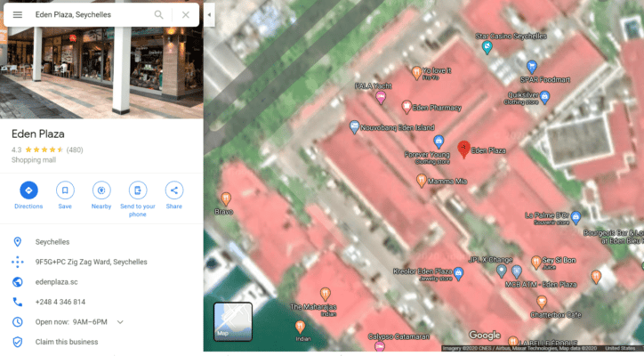Click the globe website icon
The image size is (644, 356).
coord(17,282)
